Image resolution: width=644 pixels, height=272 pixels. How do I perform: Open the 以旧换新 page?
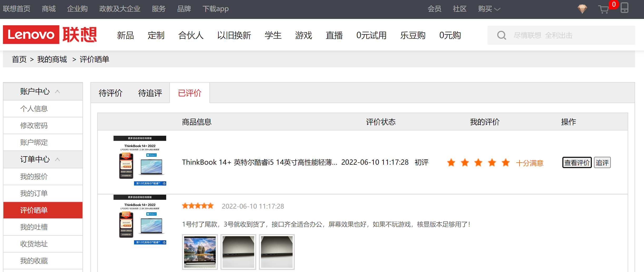234,35
